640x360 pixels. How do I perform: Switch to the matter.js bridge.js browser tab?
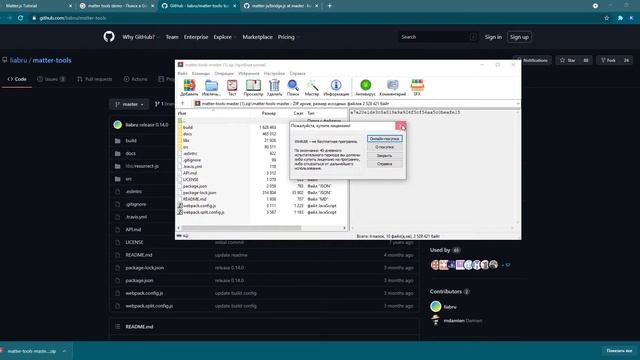281,6
